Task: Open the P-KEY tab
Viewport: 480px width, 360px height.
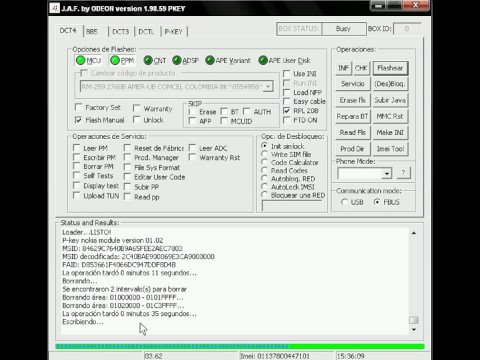Action: [x=173, y=32]
